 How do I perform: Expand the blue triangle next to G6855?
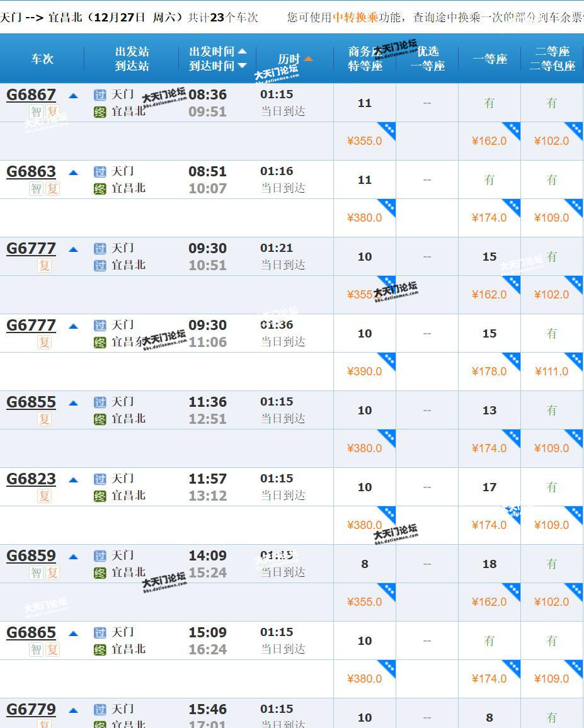coord(73,403)
